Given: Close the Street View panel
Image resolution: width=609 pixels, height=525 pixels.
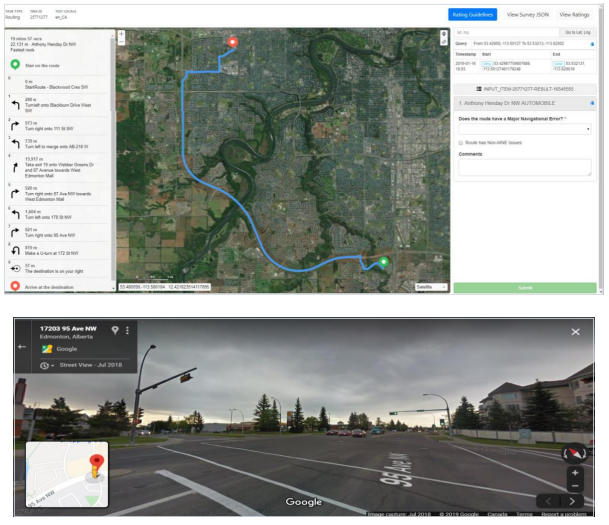Looking at the screenshot, I should point(576,332).
